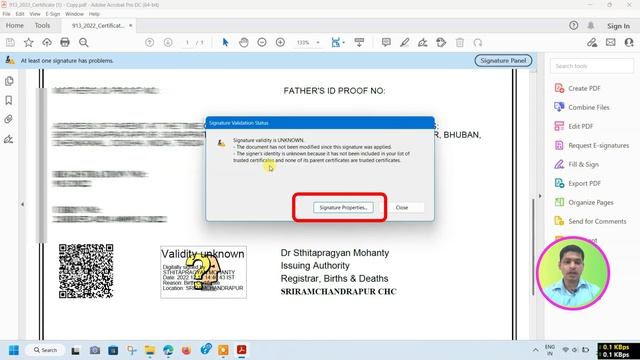Open the email envelope icon
640x360 pixels.
click(611, 42)
